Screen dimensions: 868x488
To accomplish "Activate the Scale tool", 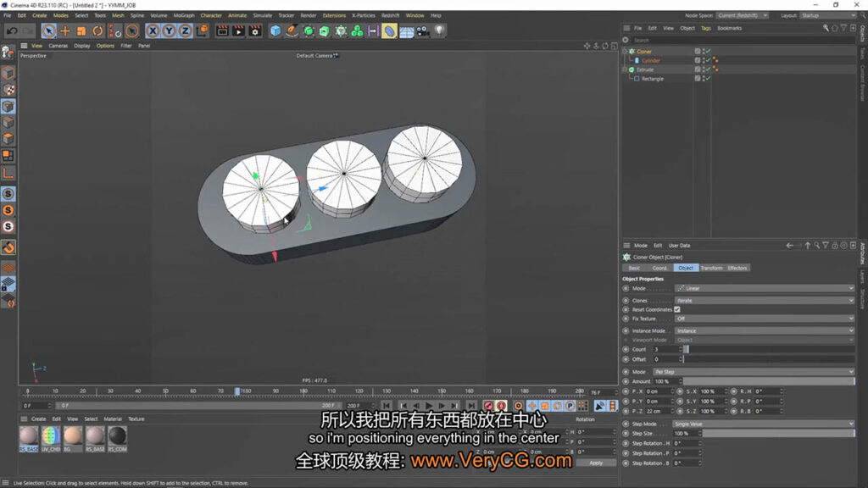I will pyautogui.click(x=81, y=31).
